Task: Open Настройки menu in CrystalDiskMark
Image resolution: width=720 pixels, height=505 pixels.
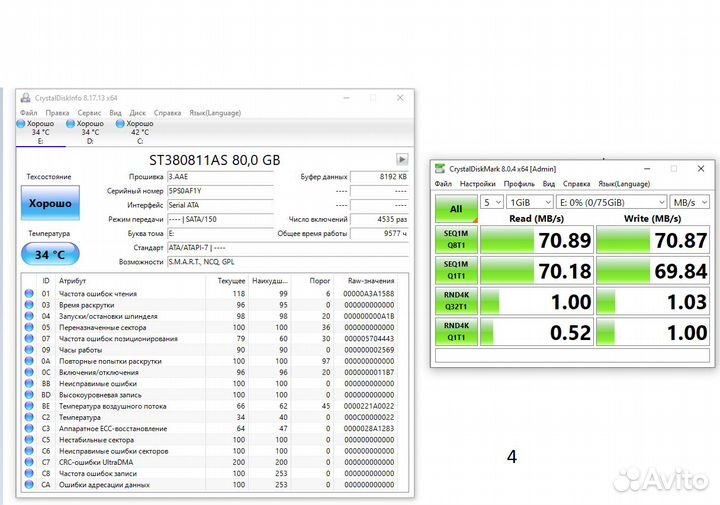Action: (x=478, y=184)
